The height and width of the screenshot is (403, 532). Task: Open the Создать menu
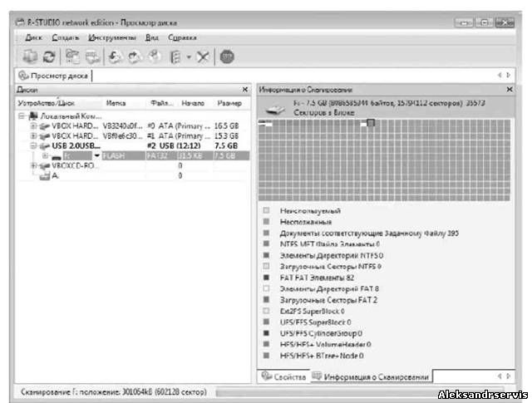[x=65, y=37]
